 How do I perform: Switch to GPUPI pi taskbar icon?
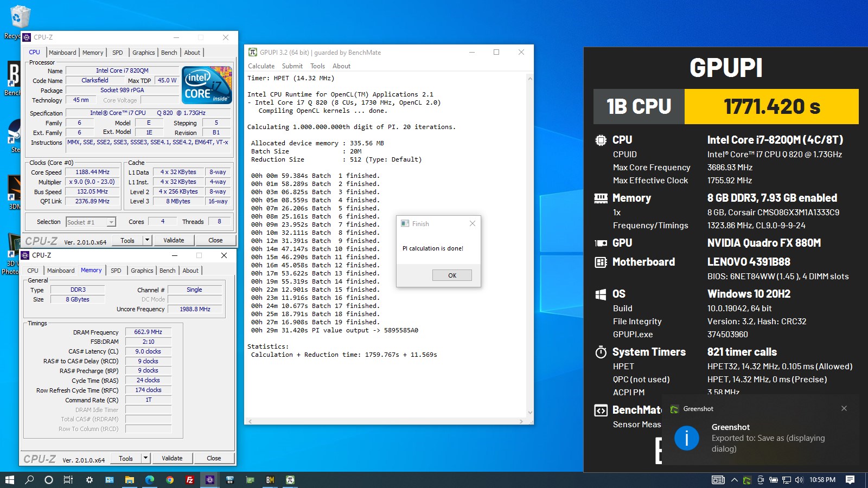[290, 480]
